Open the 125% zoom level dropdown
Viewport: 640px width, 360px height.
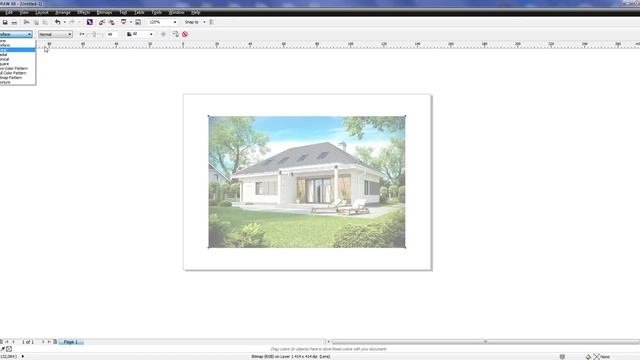click(x=175, y=22)
